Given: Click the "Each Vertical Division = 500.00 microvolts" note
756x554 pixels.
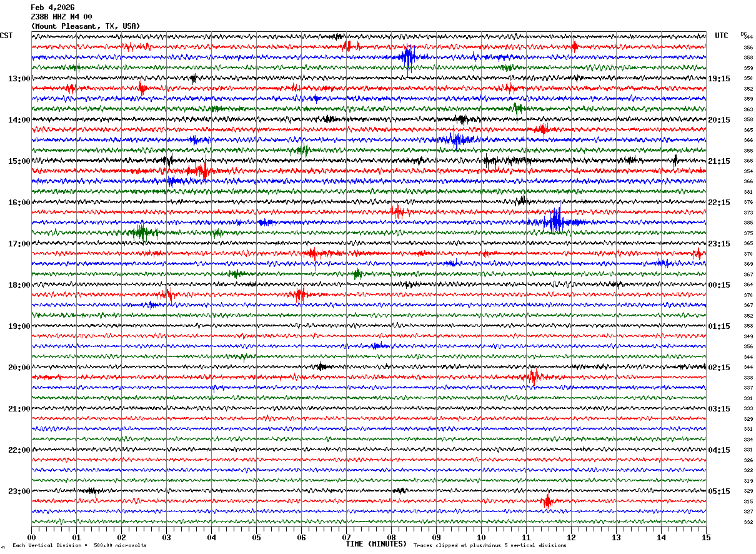Looking at the screenshot, I should (x=79, y=545).
